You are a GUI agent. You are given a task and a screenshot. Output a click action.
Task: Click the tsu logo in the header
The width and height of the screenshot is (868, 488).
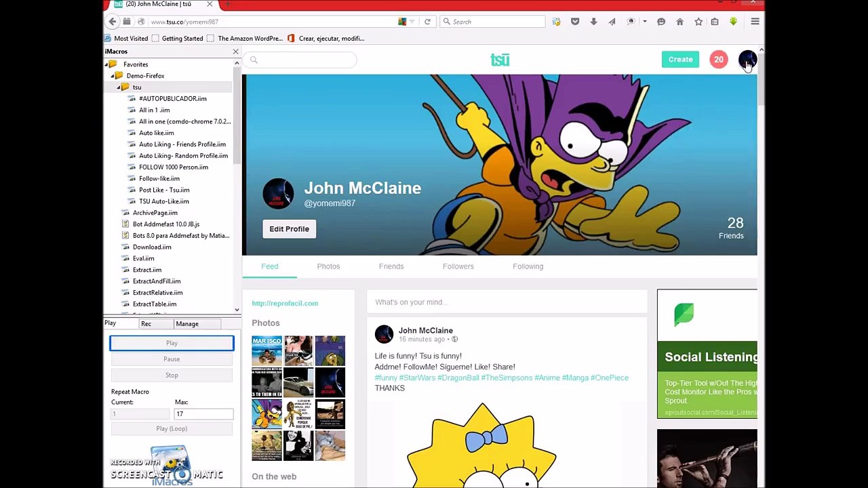coord(500,60)
